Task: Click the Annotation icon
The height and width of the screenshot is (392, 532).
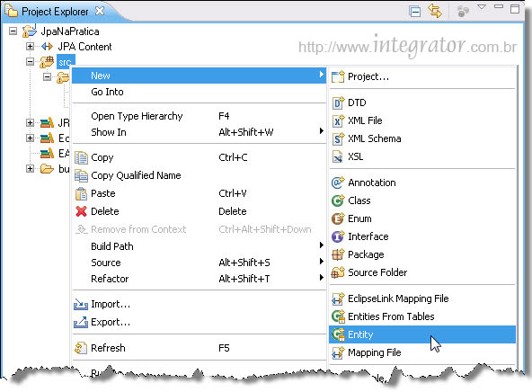Action: tap(338, 183)
